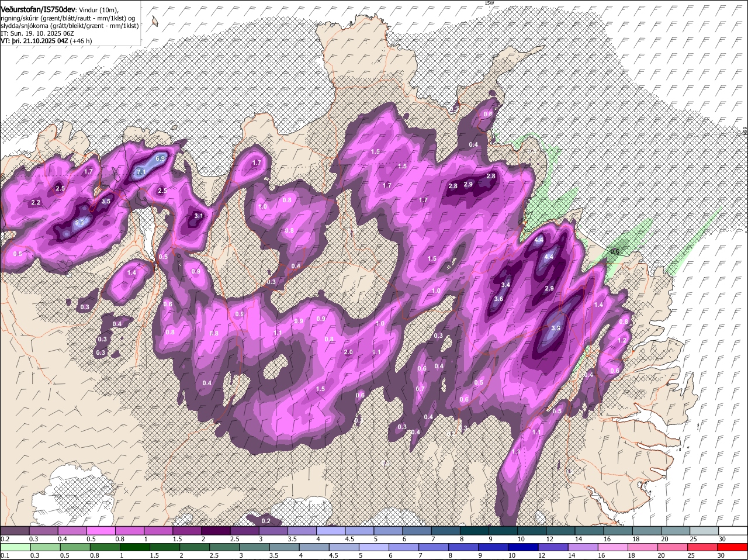Click the Veðurstofan/IS750dev title text
The width and height of the screenshot is (748, 560).
(38, 9)
